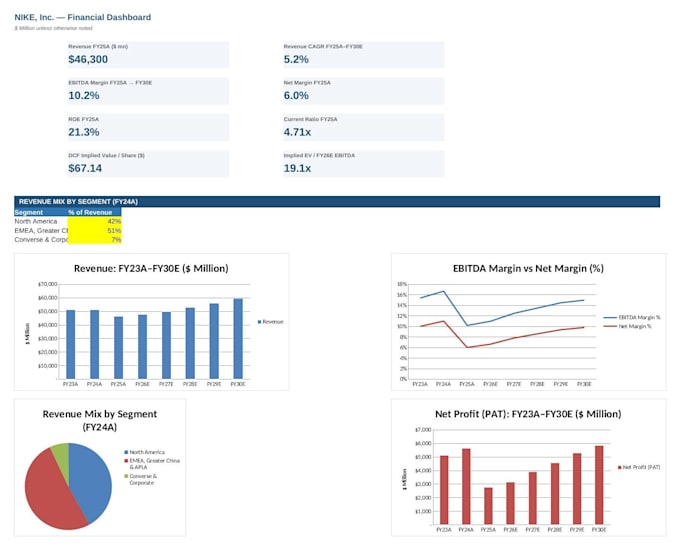Click the FY26E axis label in Net Profit chart

tap(510, 529)
